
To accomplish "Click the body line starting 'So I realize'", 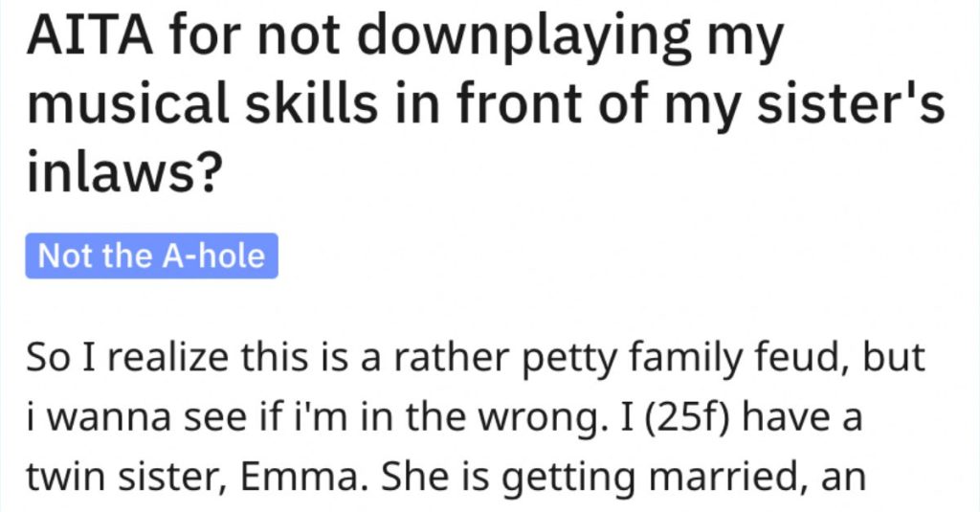I will [475, 358].
